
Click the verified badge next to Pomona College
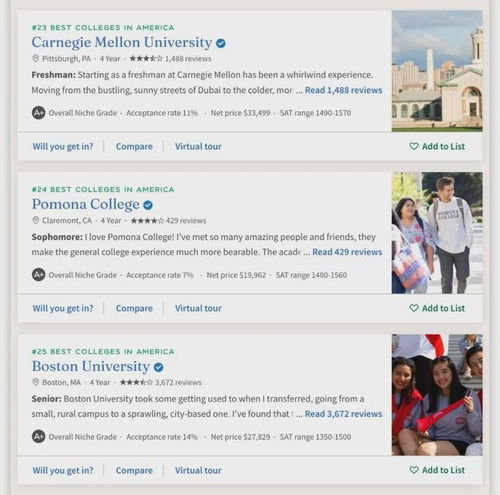click(x=148, y=205)
